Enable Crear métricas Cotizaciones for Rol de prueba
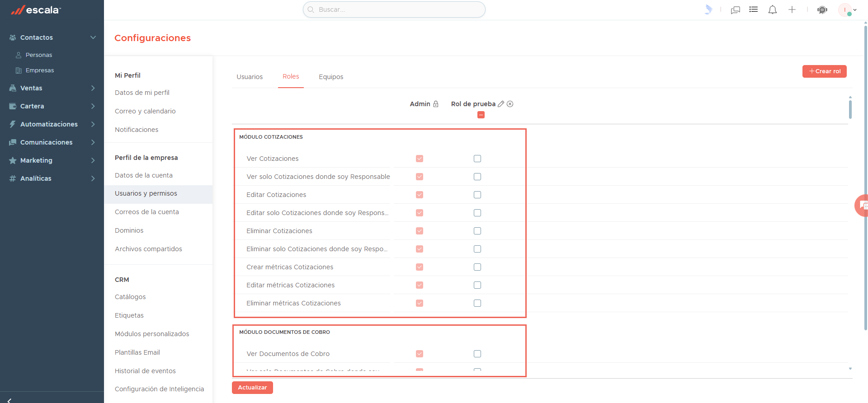Screen dimensions: 868x403 pyautogui.click(x=477, y=267)
